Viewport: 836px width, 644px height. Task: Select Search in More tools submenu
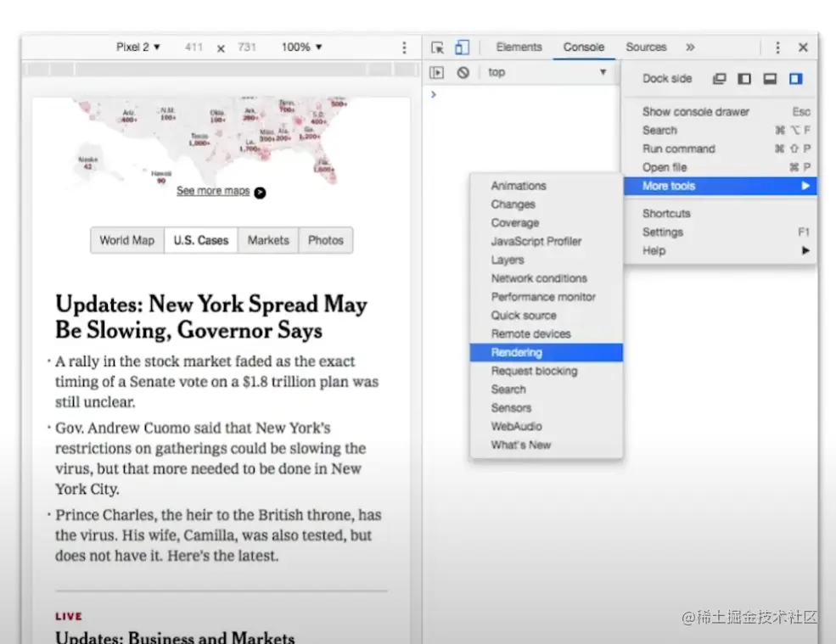(x=546, y=389)
